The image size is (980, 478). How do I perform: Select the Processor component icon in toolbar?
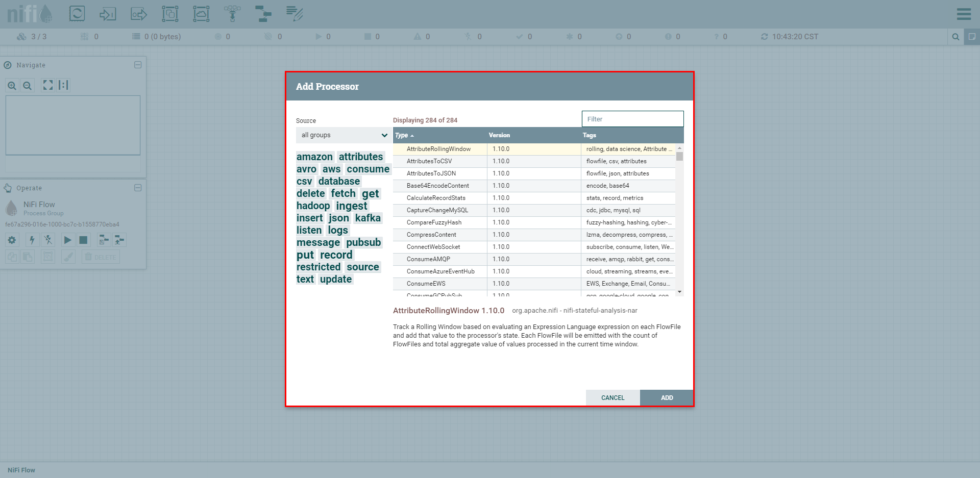pyautogui.click(x=77, y=14)
